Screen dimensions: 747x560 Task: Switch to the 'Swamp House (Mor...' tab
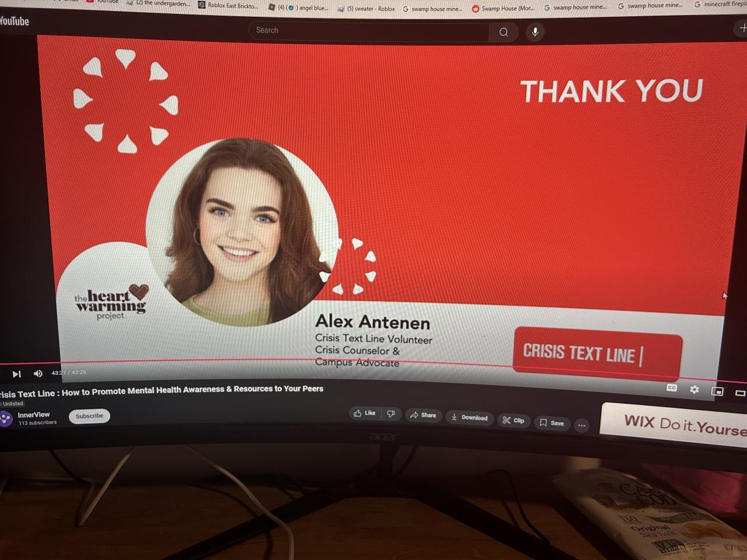[503, 9]
